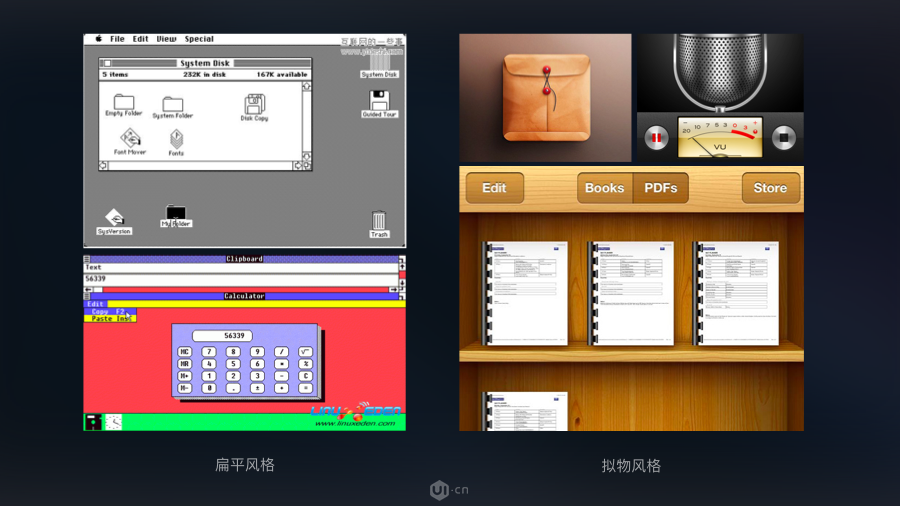The image size is (900, 506).
Task: Click the VU meter gauge
Action: pyautogui.click(x=720, y=138)
